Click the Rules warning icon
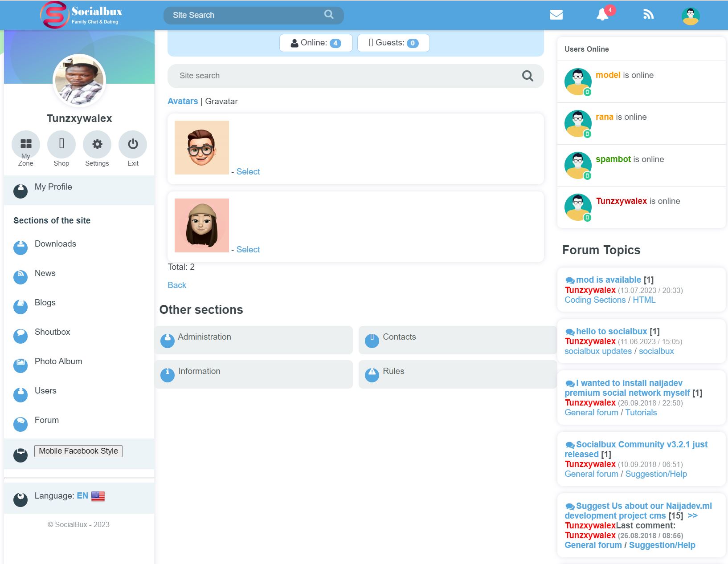The height and width of the screenshot is (564, 728). pos(372,375)
